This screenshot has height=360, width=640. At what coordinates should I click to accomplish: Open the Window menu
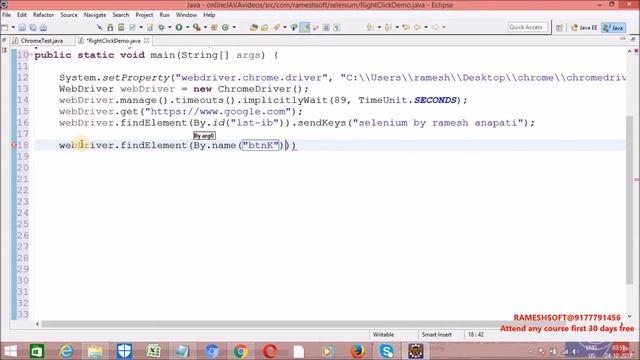coord(186,15)
